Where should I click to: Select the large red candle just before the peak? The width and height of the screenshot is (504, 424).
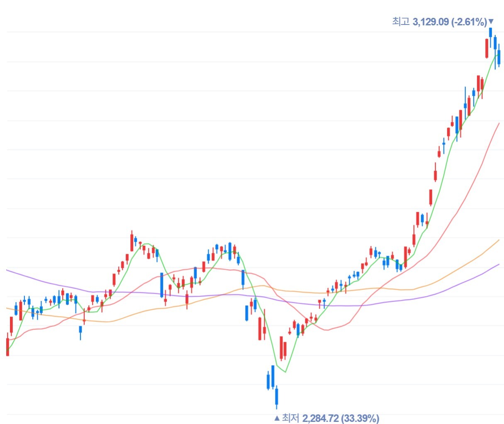487,48
